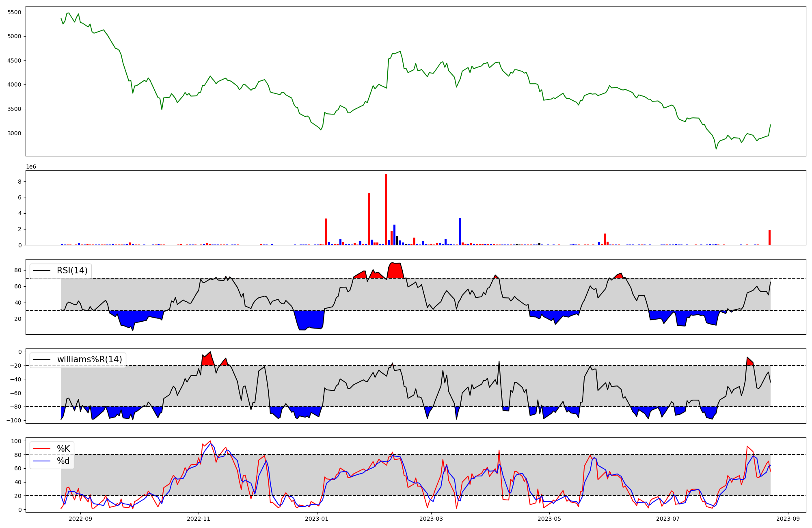
Task: Click the black RSI(14) legend line sample
Action: pyautogui.click(x=41, y=270)
